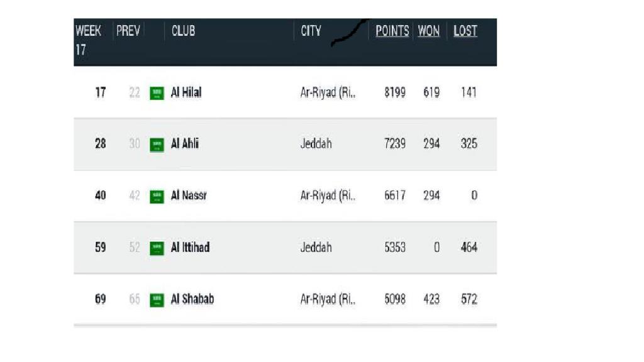Sort table by POINTS column header
This screenshot has width=644, height=362.
(392, 31)
